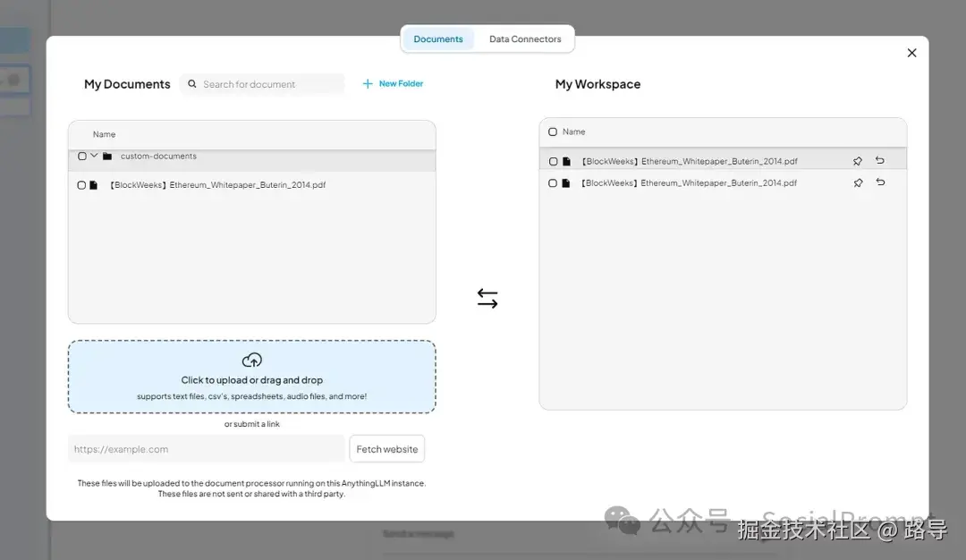Viewport: 966px width, 560px height.
Task: Click file icon of first workspace document
Action: 566,161
